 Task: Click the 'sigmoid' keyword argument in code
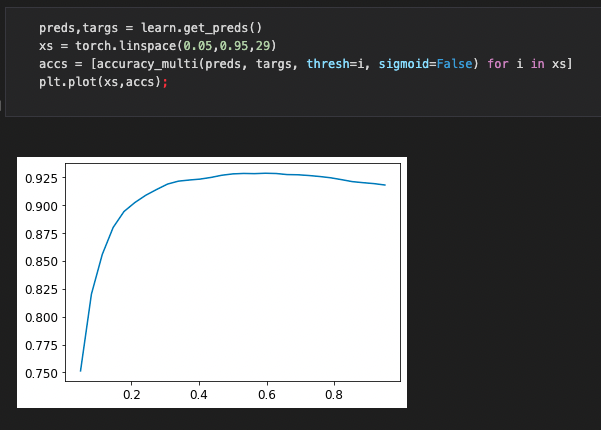[404, 64]
